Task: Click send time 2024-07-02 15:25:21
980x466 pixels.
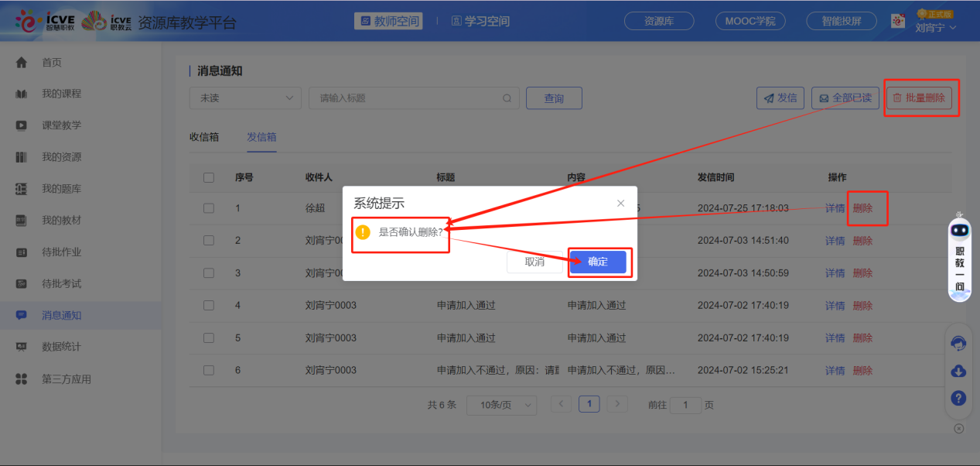Action: tap(743, 371)
